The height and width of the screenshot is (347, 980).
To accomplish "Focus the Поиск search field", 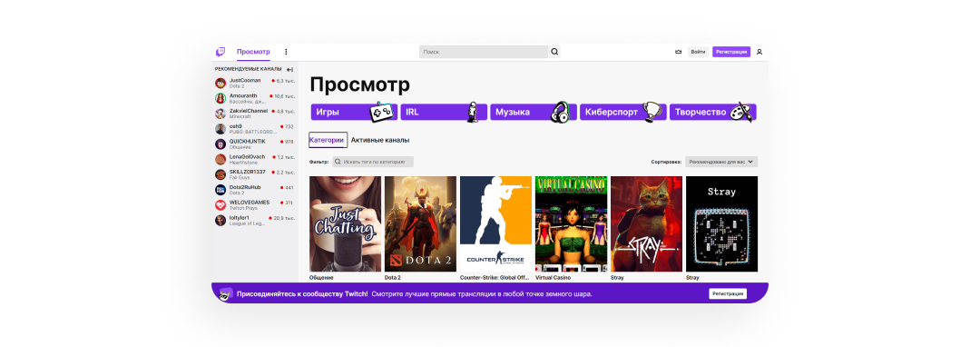I will tap(484, 52).
